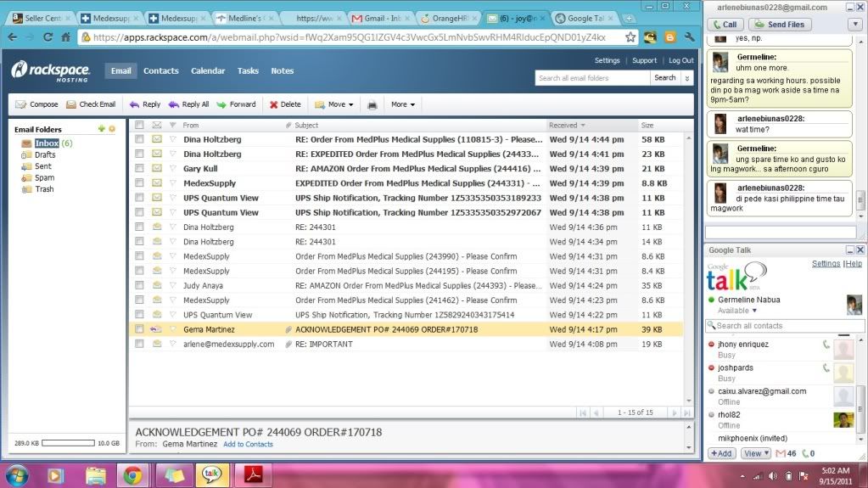The height and width of the screenshot is (488, 868).
Task: Click the Log Out link
Action: click(680, 60)
